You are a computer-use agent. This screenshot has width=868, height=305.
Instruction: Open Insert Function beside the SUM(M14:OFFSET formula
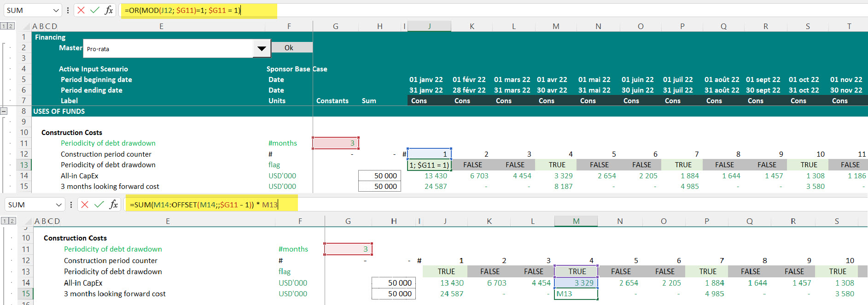114,205
